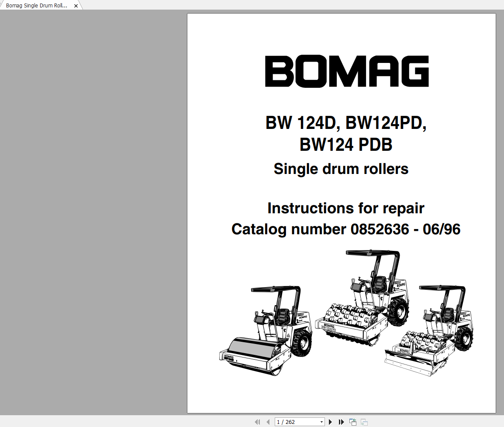Image resolution: width=504 pixels, height=427 pixels.
Task: Go to the next page
Action: click(x=330, y=422)
